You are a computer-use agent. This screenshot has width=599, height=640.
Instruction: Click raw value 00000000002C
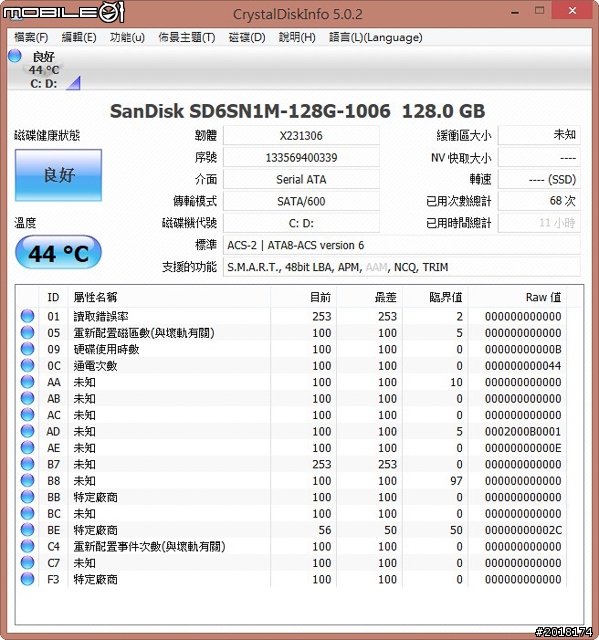[523, 530]
